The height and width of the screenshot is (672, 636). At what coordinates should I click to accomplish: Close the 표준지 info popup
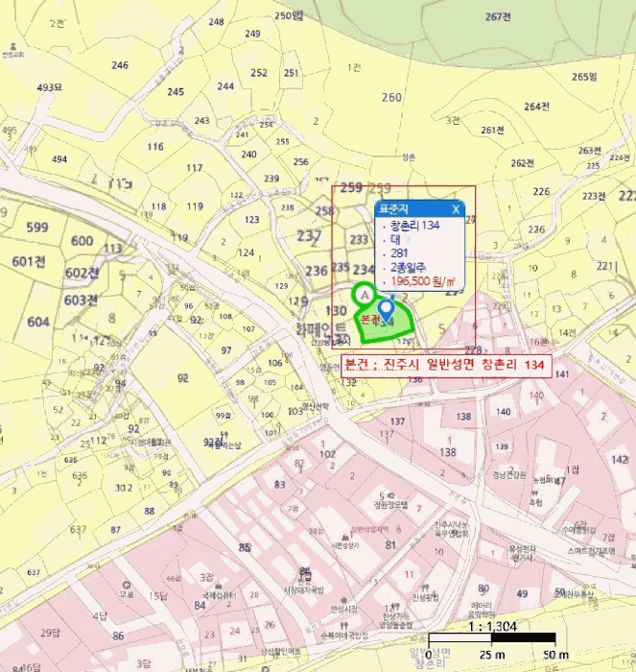(x=456, y=209)
